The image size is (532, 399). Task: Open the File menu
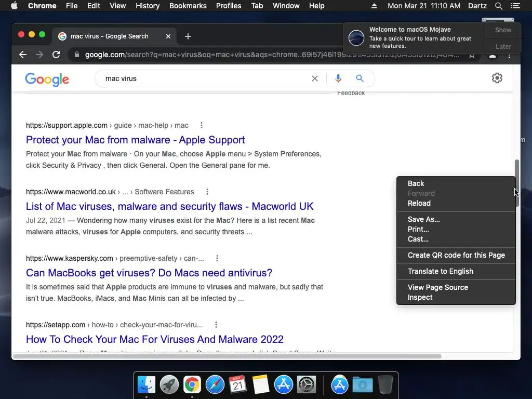pyautogui.click(x=72, y=6)
